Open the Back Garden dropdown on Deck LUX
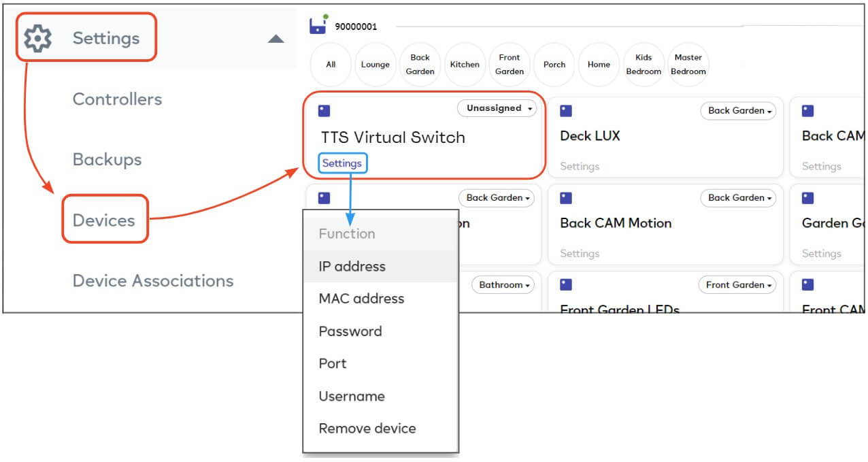This screenshot has width=868, height=462. (738, 110)
